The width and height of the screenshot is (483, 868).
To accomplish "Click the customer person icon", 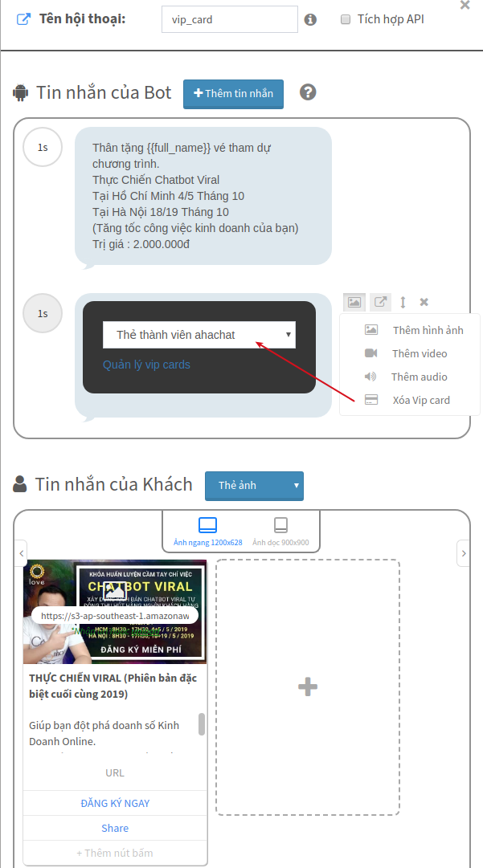I will click(x=20, y=484).
